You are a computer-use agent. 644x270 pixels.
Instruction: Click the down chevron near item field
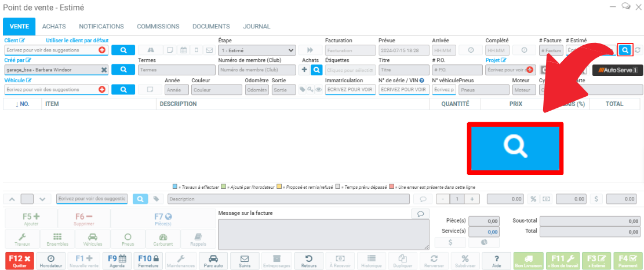click(x=42, y=199)
